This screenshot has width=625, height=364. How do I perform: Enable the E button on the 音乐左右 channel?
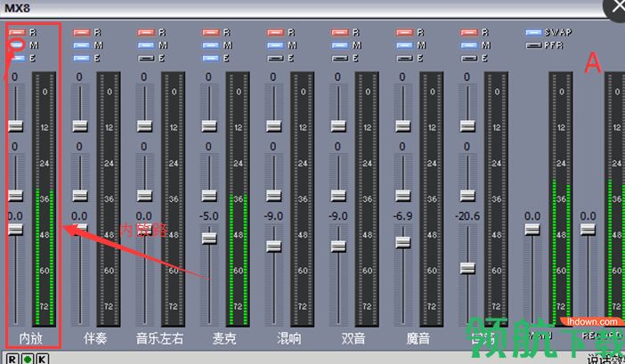tap(146, 58)
